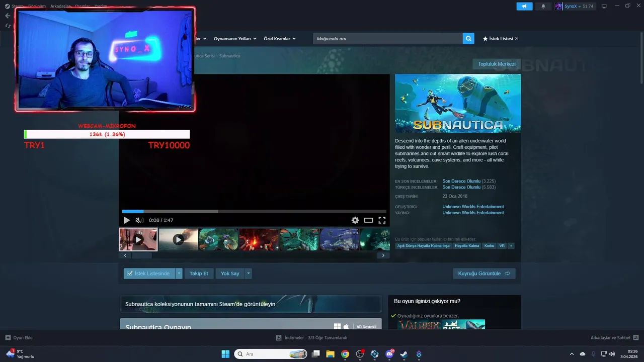The width and height of the screenshot is (644, 362).
Task: Open developer Unknown Worlds Entertainment link
Action: coord(473,207)
